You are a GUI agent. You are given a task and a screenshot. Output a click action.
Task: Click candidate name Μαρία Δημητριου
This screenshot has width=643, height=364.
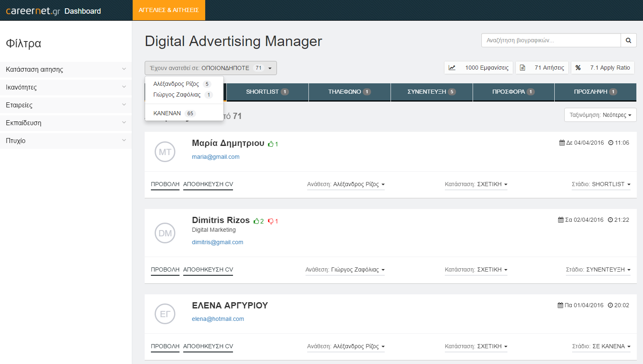tap(228, 143)
